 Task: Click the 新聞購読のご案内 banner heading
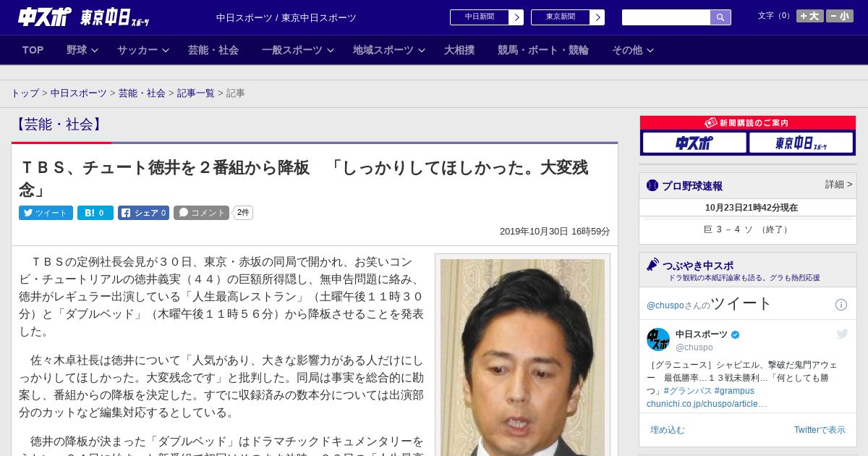(x=747, y=123)
